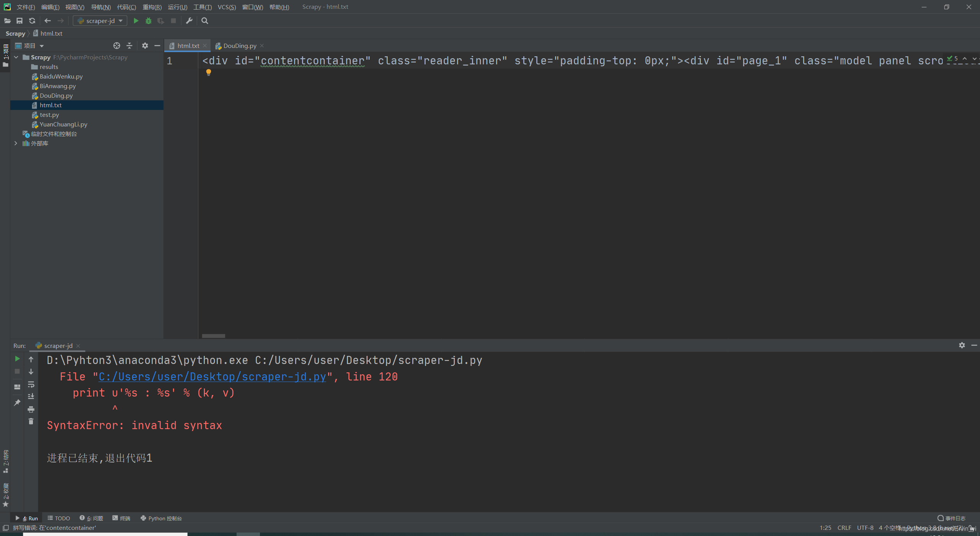980x536 pixels.
Task: Open the 工具(T) menu
Action: pyautogui.click(x=203, y=7)
